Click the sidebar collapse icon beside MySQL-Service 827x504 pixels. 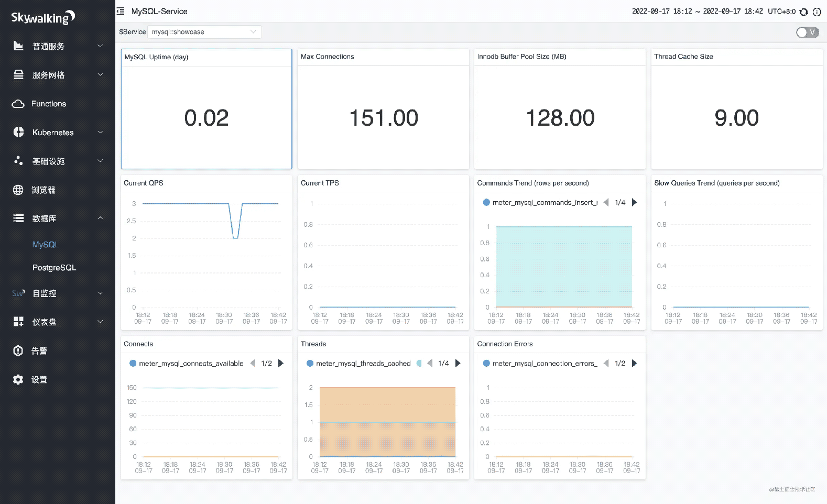click(121, 11)
